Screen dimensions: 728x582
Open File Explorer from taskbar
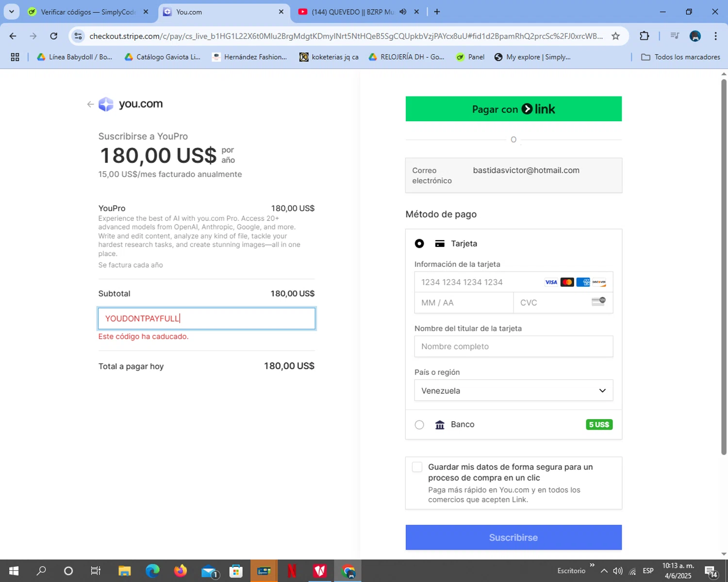pyautogui.click(x=125, y=571)
